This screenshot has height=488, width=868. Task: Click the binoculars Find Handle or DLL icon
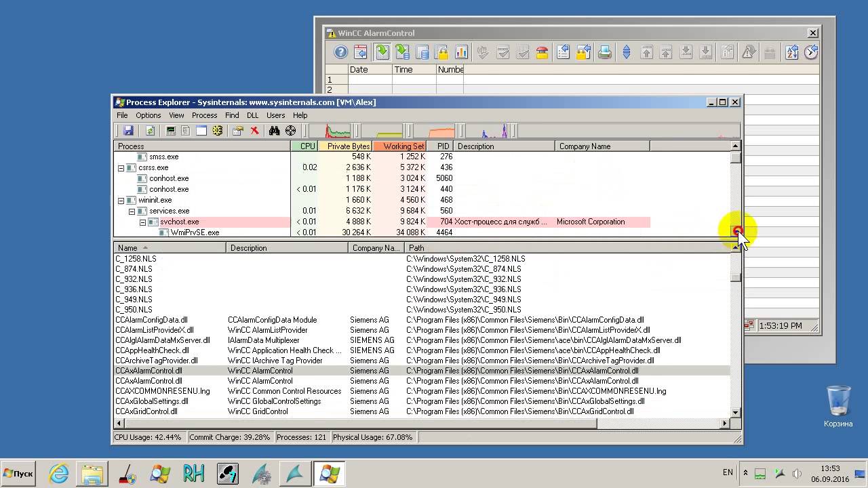pos(275,131)
